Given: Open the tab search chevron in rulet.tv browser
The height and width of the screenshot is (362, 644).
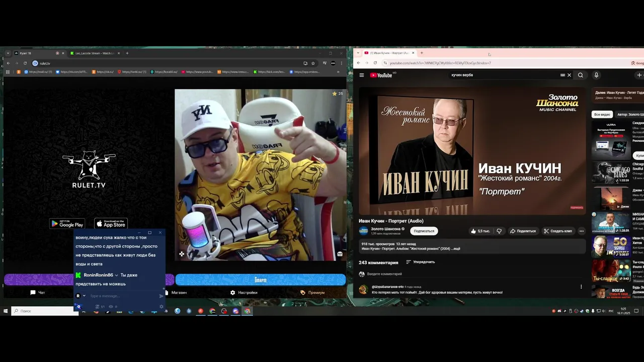Looking at the screenshot, I should [8, 53].
